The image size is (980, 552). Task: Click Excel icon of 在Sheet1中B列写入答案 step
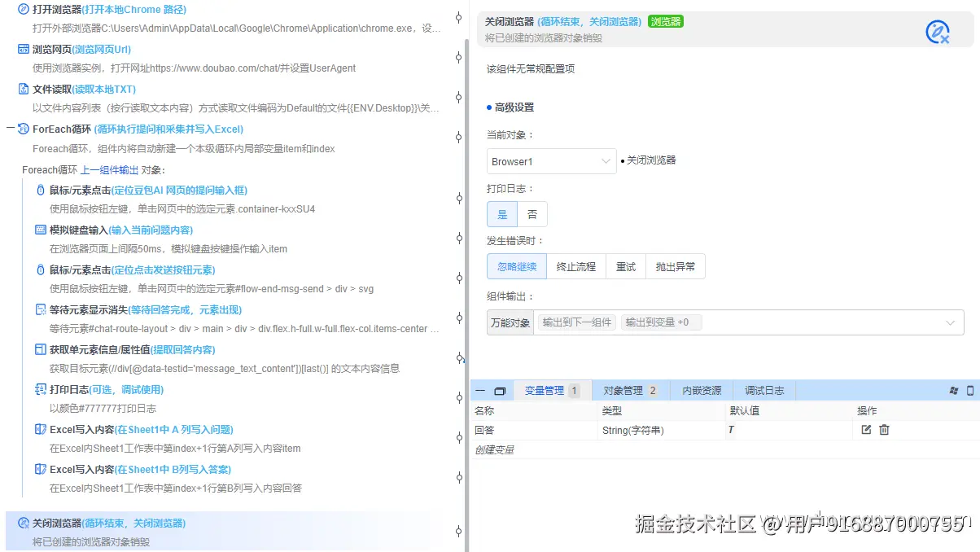pyautogui.click(x=41, y=469)
